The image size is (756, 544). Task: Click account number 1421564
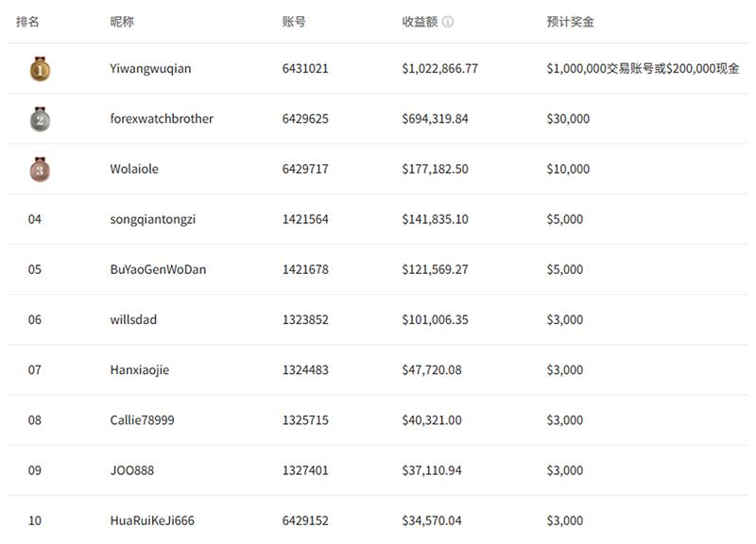305,219
